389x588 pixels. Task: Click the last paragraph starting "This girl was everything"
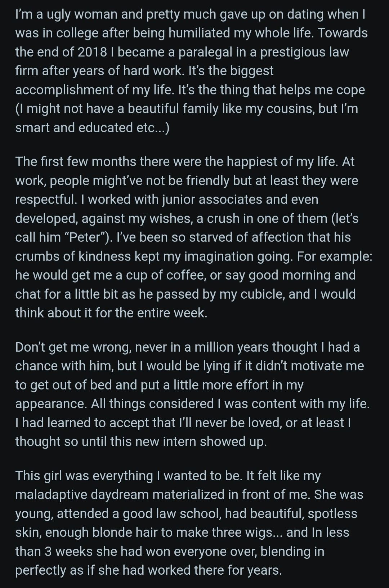tap(187, 523)
